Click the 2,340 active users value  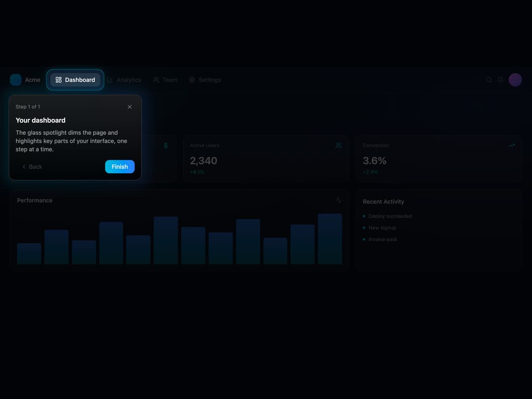[203, 161]
